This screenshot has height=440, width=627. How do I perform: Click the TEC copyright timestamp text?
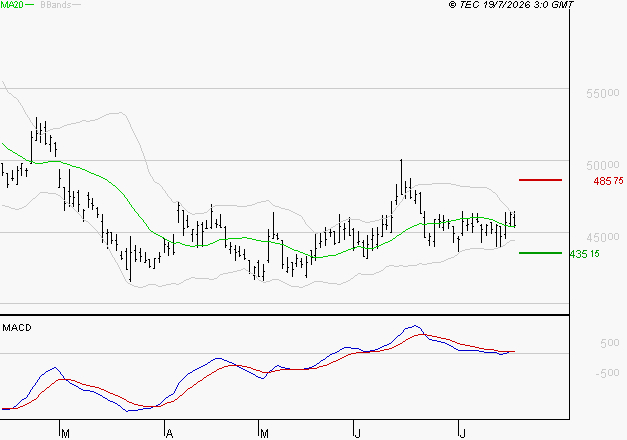[x=511, y=5]
